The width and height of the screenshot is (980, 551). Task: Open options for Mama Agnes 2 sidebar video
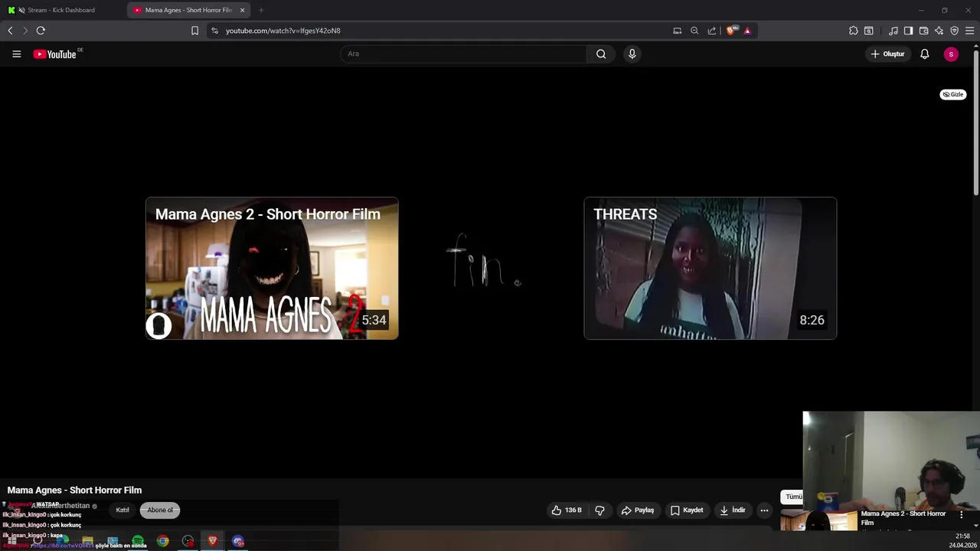(962, 515)
